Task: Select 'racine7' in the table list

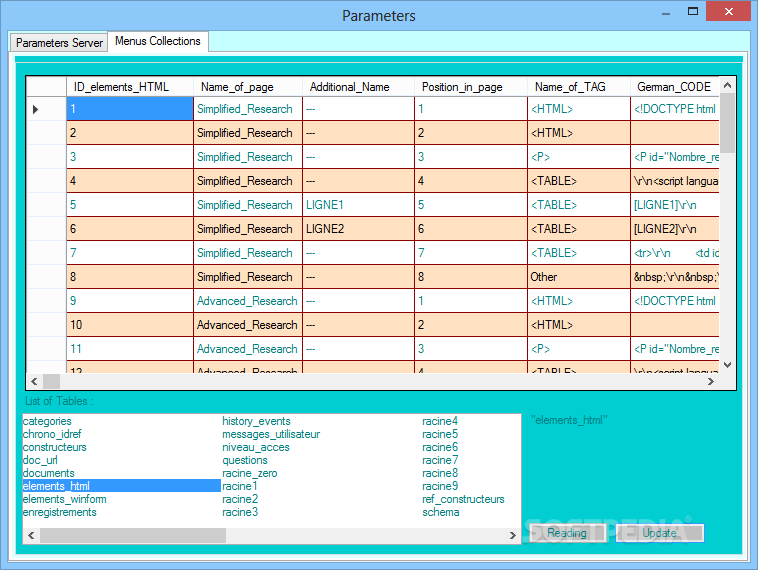Action: pyautogui.click(x=440, y=460)
